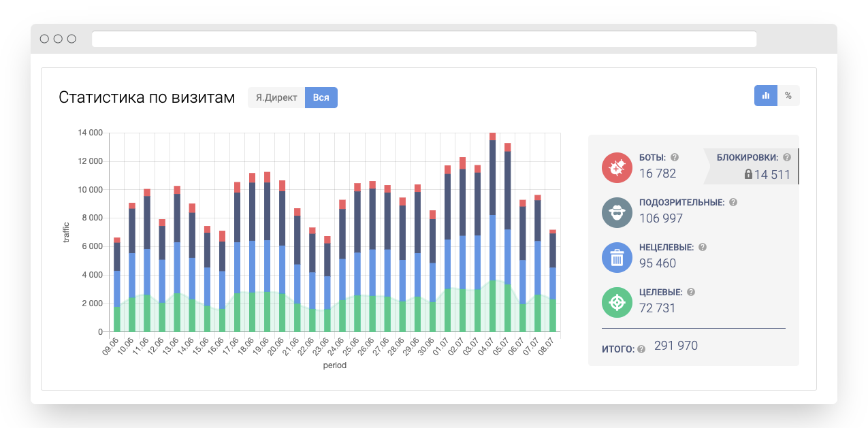Click help icon next to ПОДОЗРИТЕЛЬНЫЕ

733,203
